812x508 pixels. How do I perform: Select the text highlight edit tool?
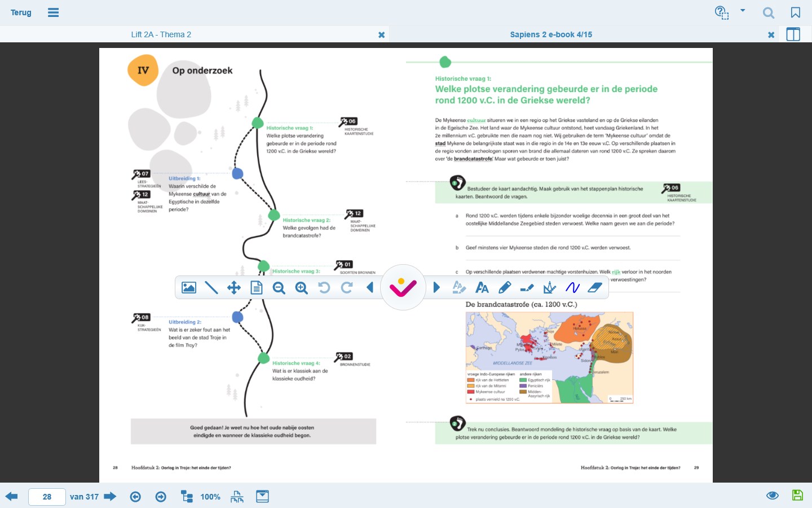(459, 288)
